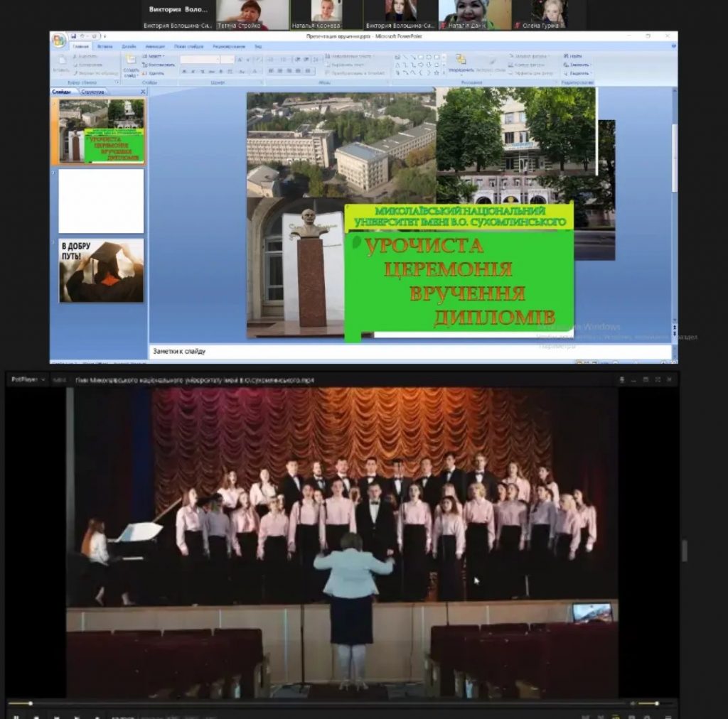Open the PotPlayer main menu dropdown
Viewport: 728px width, 719px height.
(28, 380)
